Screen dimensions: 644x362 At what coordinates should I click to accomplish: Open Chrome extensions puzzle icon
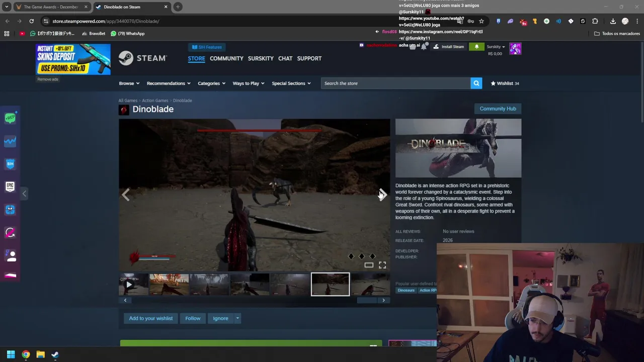pos(595,21)
